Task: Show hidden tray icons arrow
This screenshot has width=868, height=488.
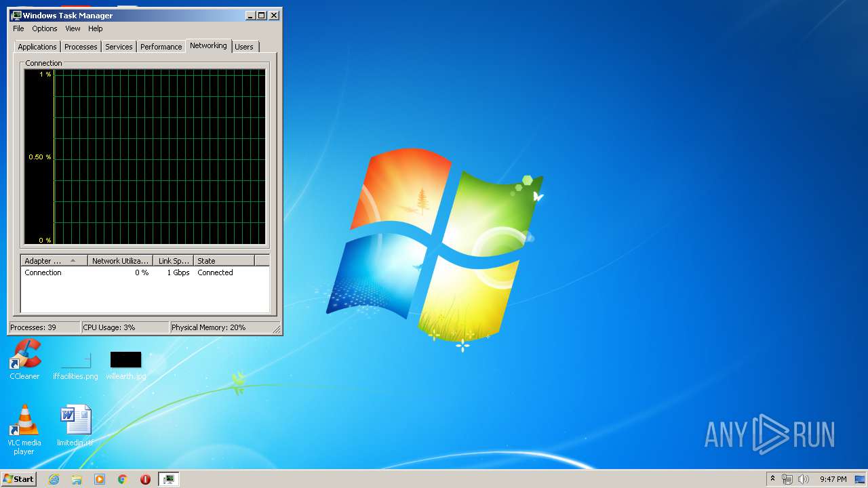Action: coord(772,479)
